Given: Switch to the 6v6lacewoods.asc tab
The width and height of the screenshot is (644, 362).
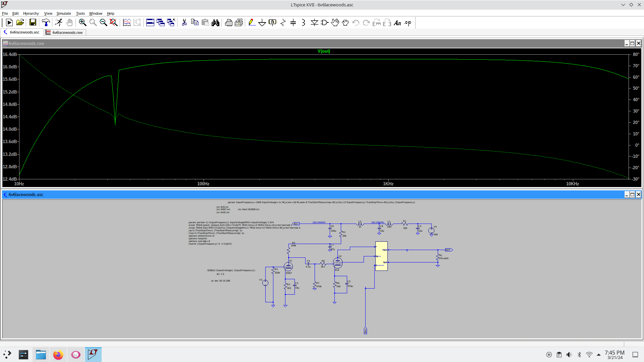Looking at the screenshot, I should tap(21, 32).
